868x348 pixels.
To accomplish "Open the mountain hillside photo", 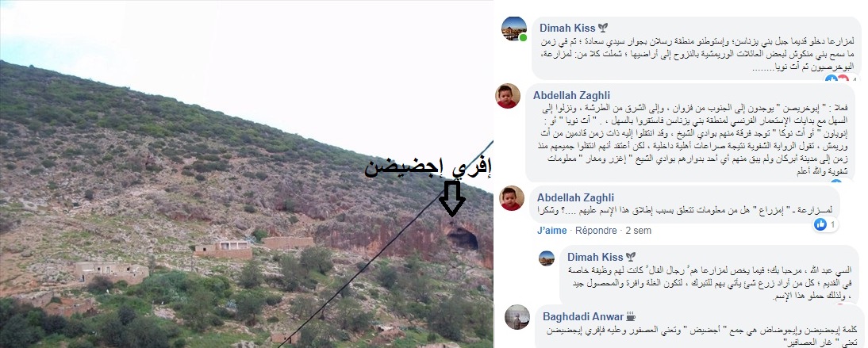I will click(x=246, y=174).
